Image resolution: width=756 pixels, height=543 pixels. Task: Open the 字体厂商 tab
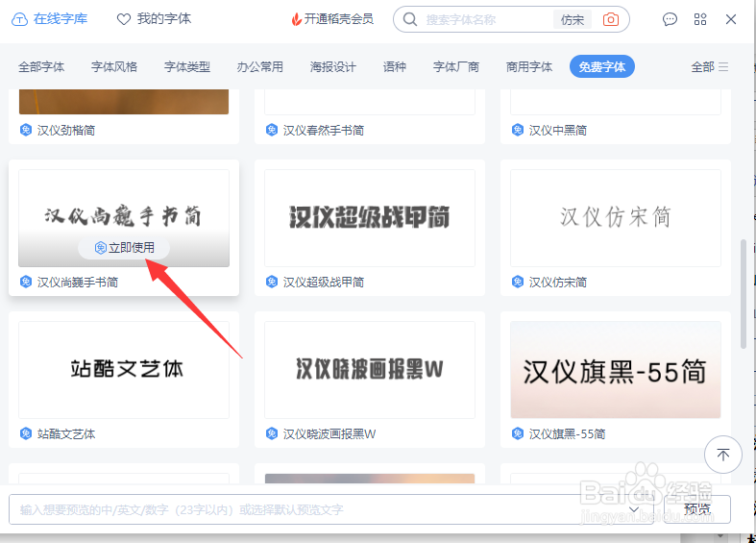(456, 66)
